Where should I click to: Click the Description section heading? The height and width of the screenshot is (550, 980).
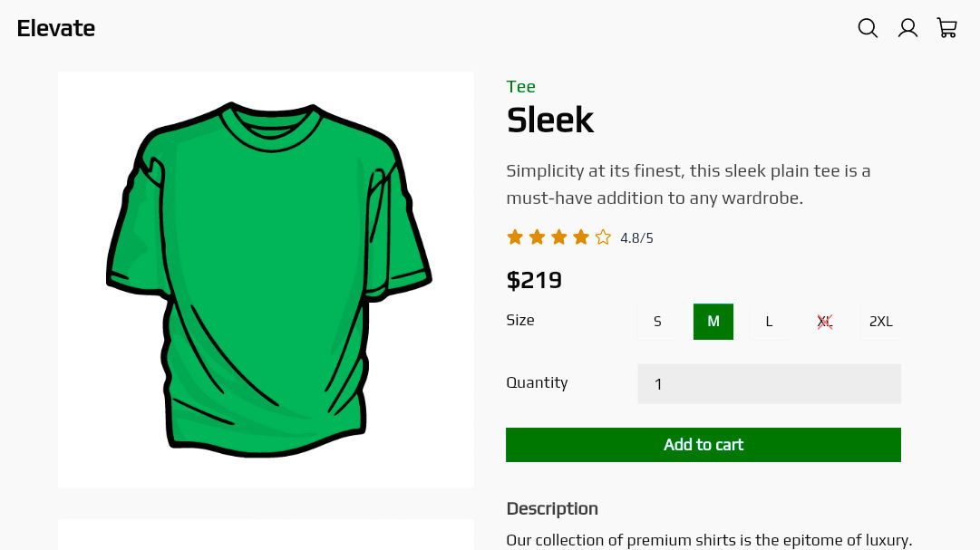[552, 508]
